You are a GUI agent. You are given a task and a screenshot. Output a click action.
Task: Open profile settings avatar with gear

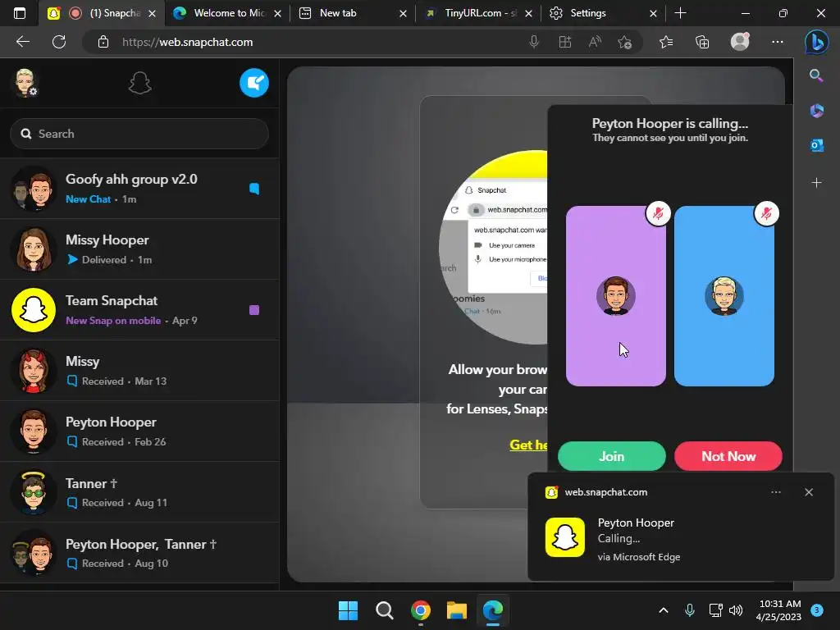pos(25,83)
